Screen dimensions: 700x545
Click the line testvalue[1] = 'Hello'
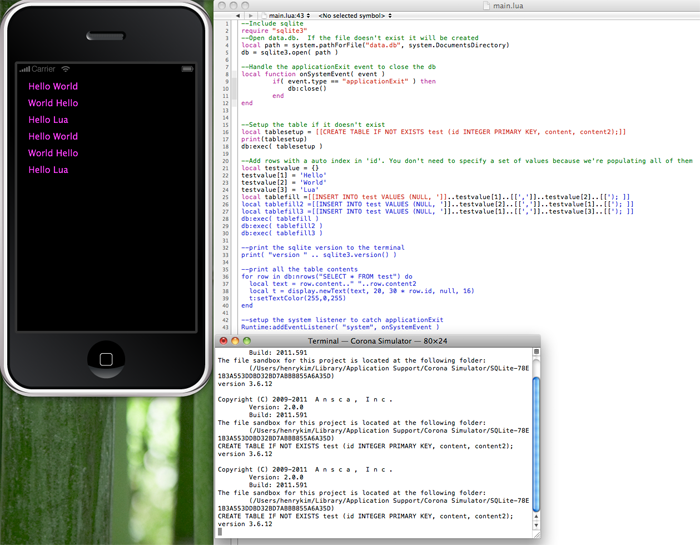pyautogui.click(x=284, y=175)
